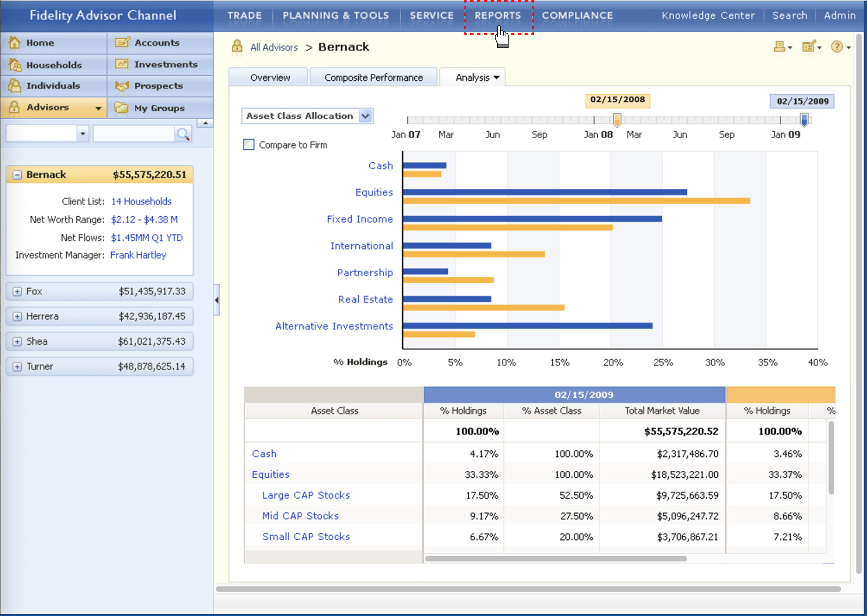Click the print icon at top right
This screenshot has width=867, height=616.
point(779,47)
